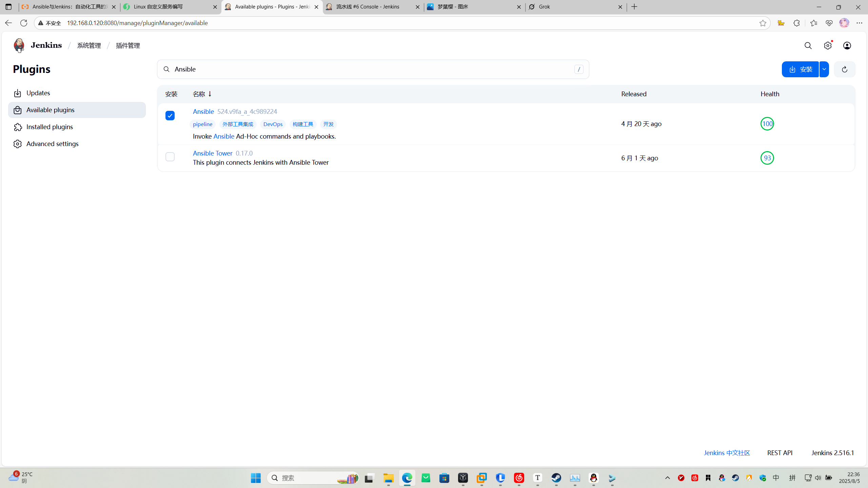Expand the install button dropdown arrow

pos(824,69)
